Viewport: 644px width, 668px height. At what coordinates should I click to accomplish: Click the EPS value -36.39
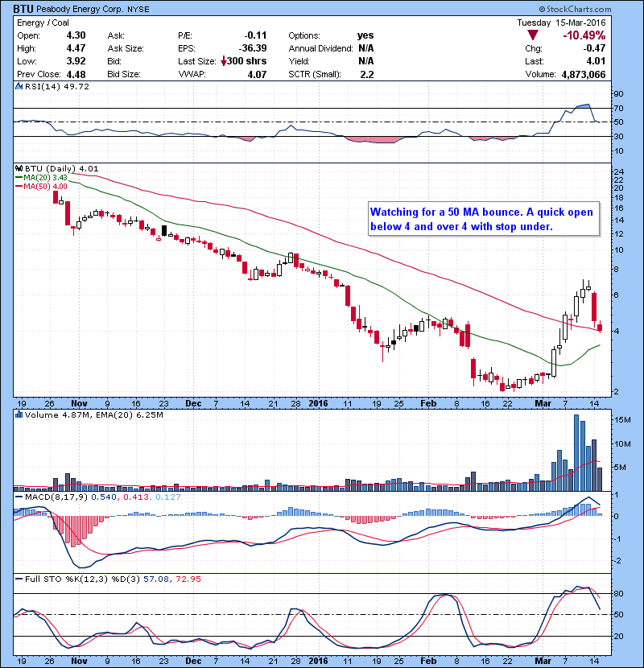tap(253, 48)
